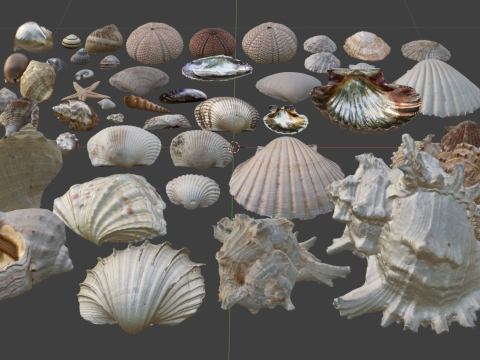This screenshot has width=480, height=360.
Task: Select the large iridescent brown-edged scallop shell
Action: tap(366, 99)
